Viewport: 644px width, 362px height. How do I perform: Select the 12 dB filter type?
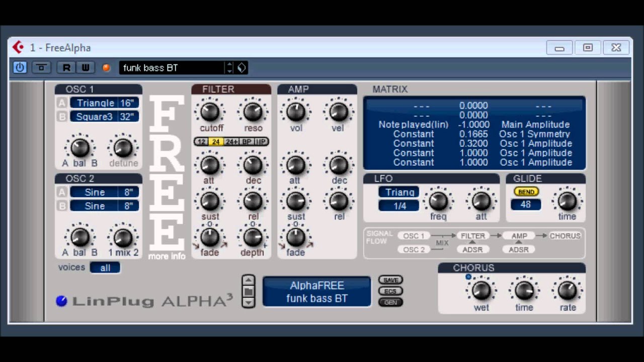[202, 142]
